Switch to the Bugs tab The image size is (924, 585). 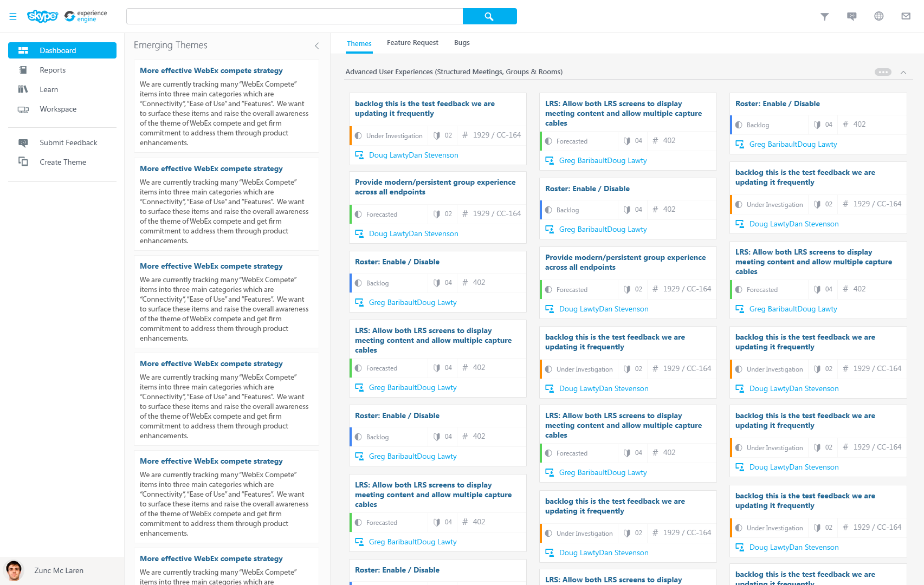point(462,43)
